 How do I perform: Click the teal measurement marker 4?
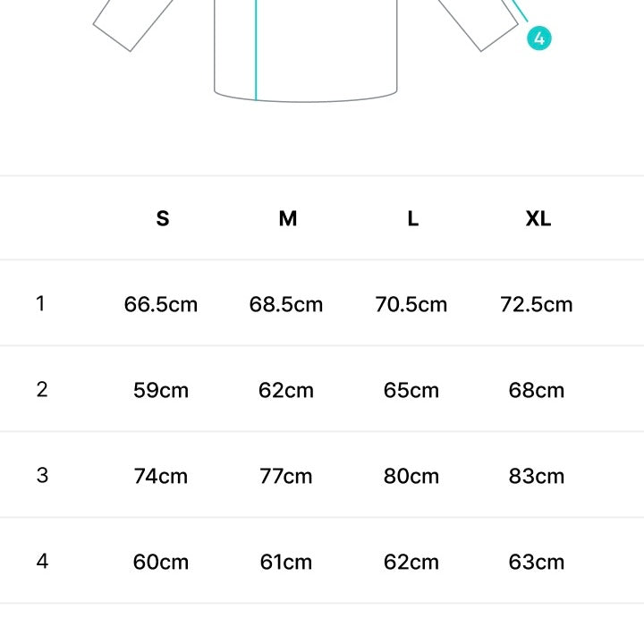(539, 38)
